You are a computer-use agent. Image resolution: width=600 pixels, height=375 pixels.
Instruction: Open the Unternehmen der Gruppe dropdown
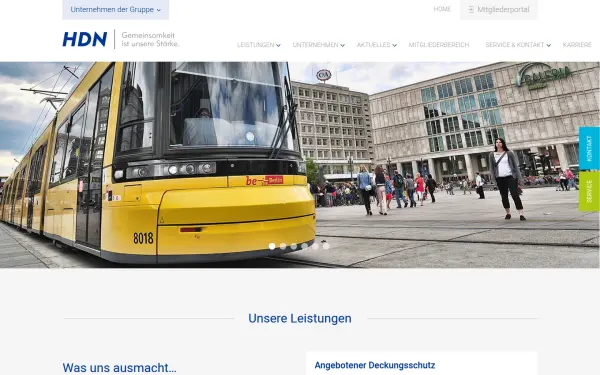116,10
